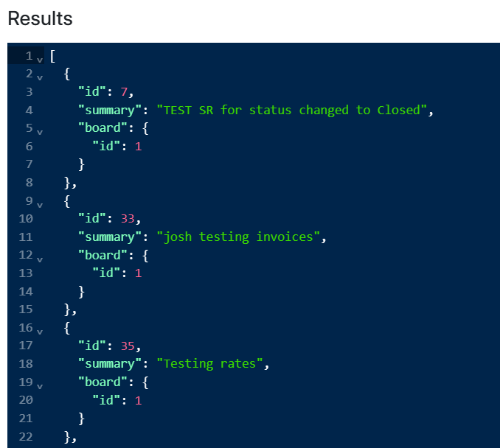This screenshot has width=500, height=448.
Task: Place cursor on id value 7
Action: 123,92
